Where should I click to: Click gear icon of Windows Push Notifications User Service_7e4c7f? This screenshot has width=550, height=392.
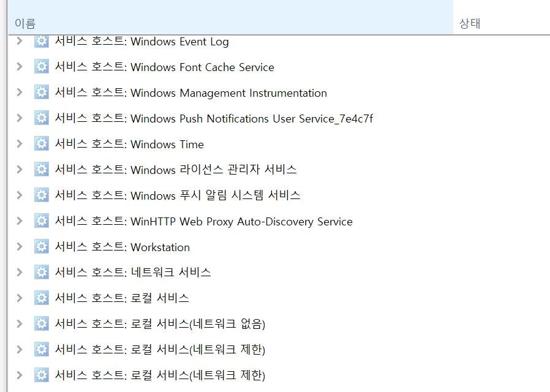click(x=42, y=118)
